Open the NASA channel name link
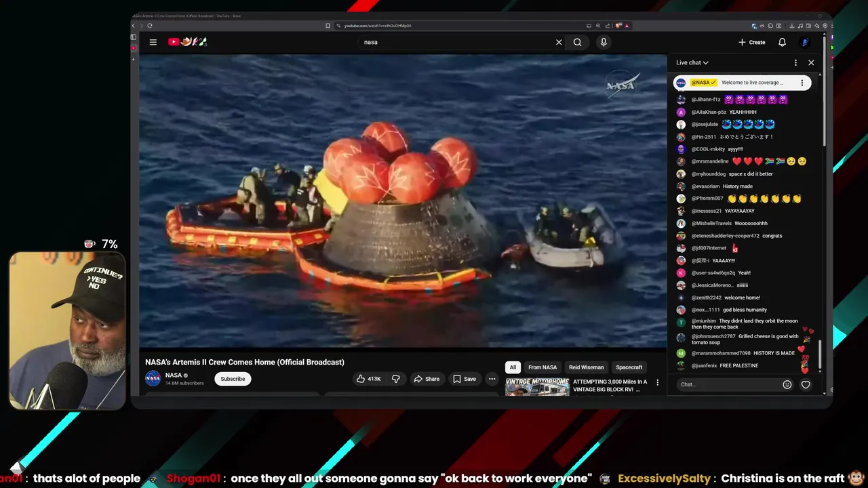The width and height of the screenshot is (868, 488). pyautogui.click(x=174, y=375)
